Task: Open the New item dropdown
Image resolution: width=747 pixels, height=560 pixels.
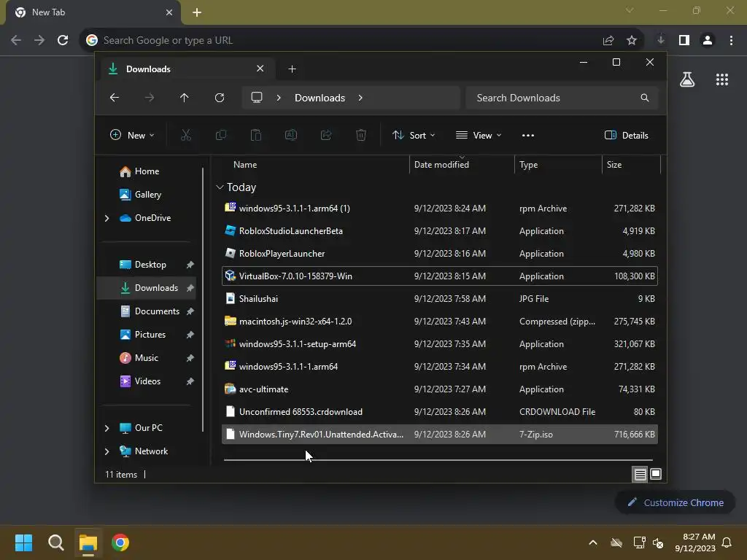Action: click(133, 135)
